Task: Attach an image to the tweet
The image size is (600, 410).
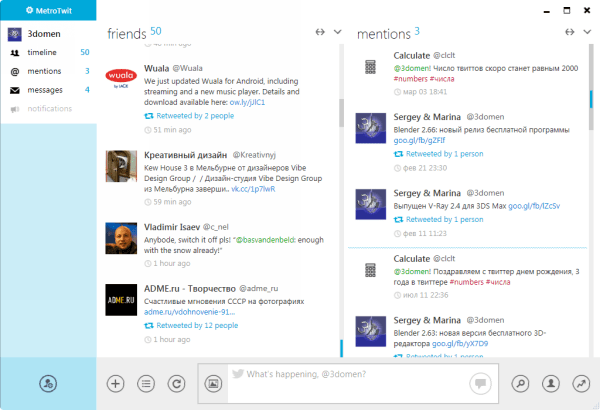Action: [213, 384]
